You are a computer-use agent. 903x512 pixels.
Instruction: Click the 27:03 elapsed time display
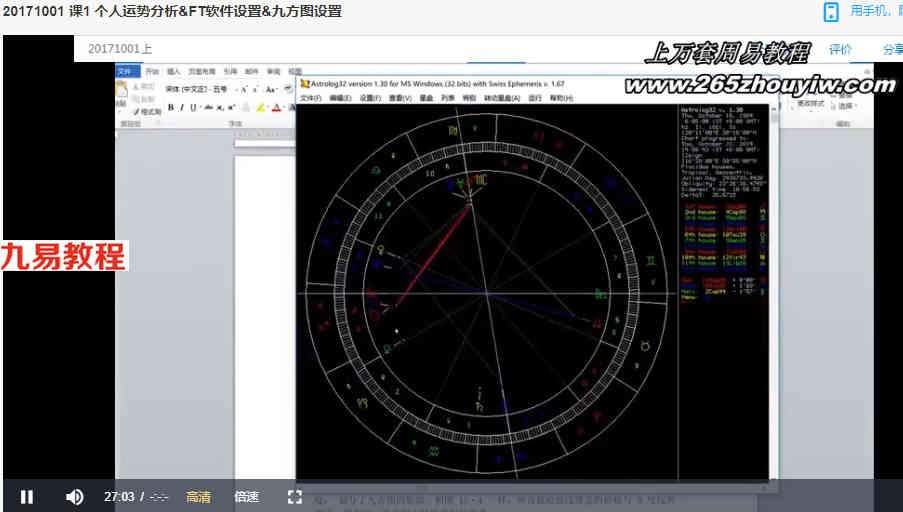point(119,496)
